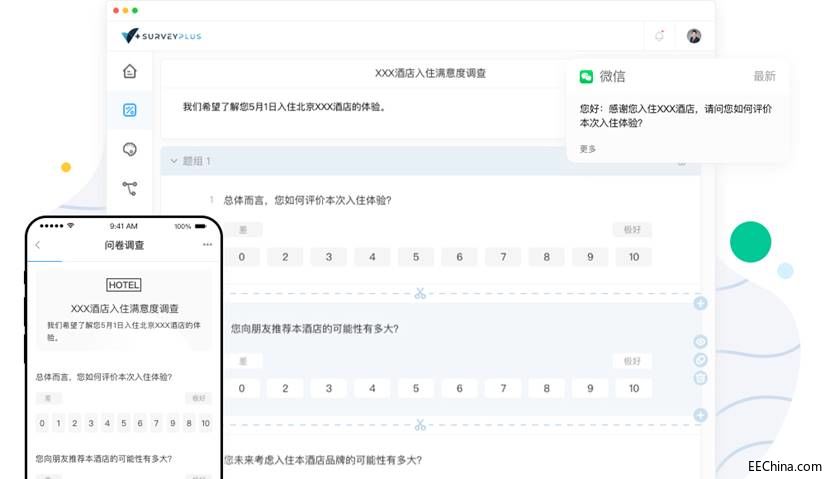
Task: Expand the WeChat message with 更多
Action: (x=588, y=149)
